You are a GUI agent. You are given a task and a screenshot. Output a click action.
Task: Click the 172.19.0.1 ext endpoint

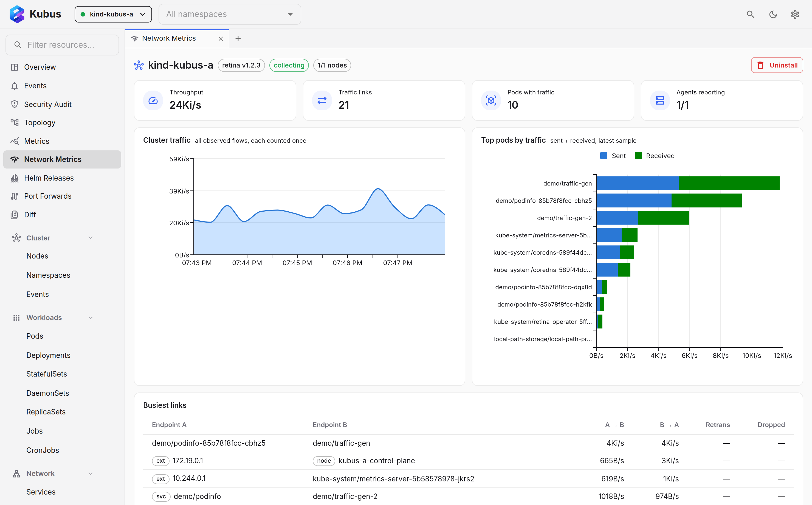tap(188, 461)
